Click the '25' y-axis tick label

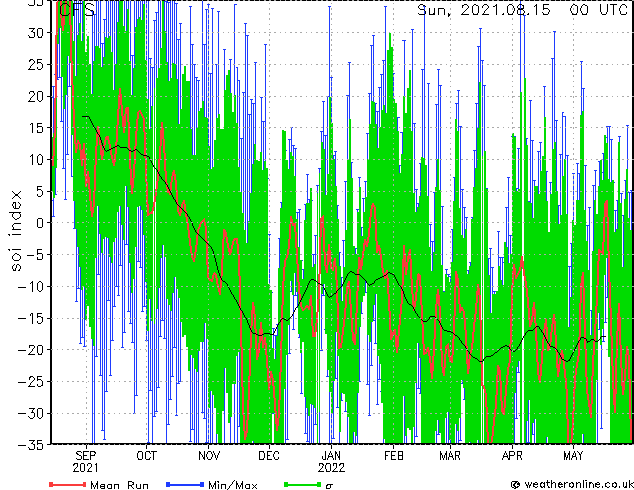pos(36,64)
